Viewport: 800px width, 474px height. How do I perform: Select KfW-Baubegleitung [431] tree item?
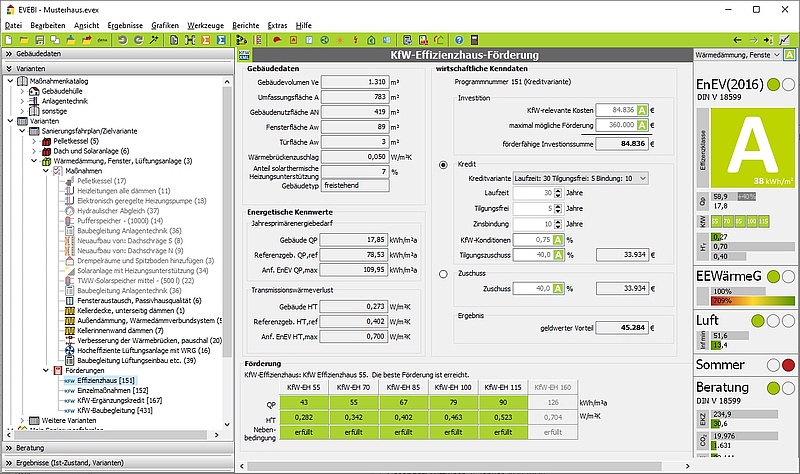[115, 410]
